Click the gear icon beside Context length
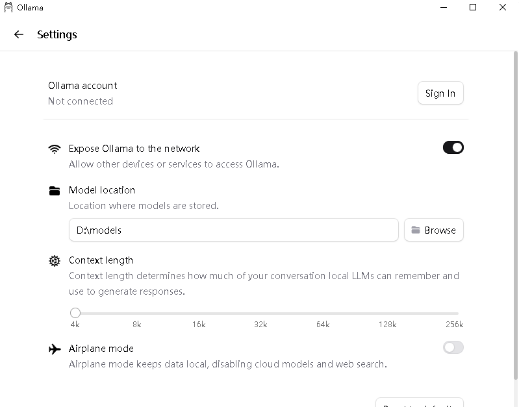This screenshot has height=420, width=519. [55, 261]
